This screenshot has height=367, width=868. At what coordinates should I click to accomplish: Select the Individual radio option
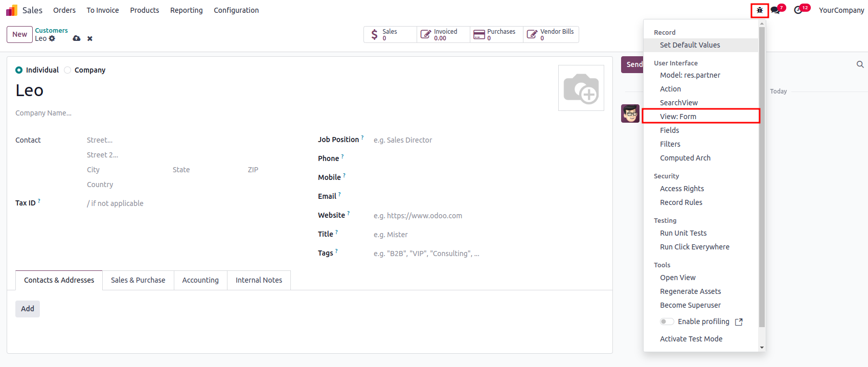coord(19,70)
